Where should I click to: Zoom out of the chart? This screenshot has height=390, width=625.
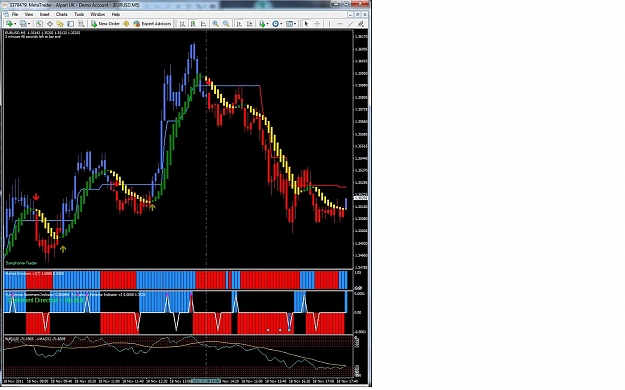(226, 24)
